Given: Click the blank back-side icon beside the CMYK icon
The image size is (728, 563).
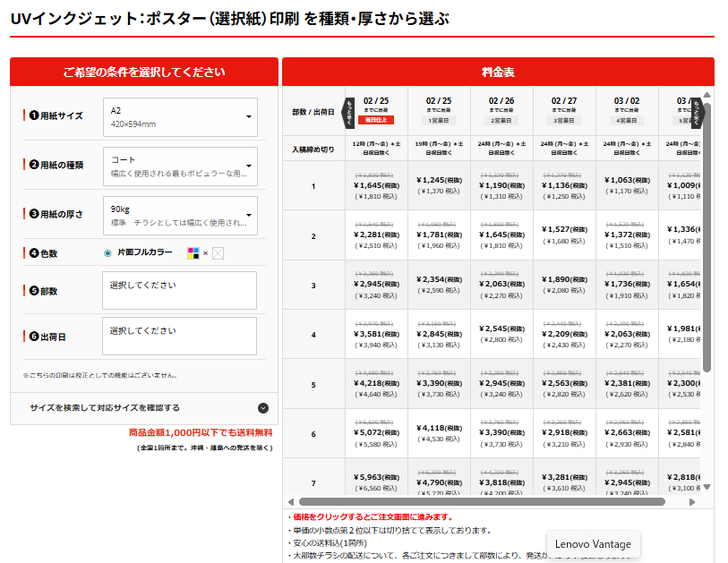Looking at the screenshot, I should (x=218, y=253).
